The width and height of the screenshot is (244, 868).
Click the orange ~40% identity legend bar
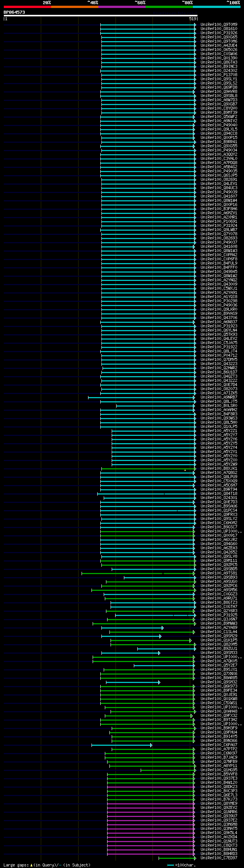click(74, 7)
